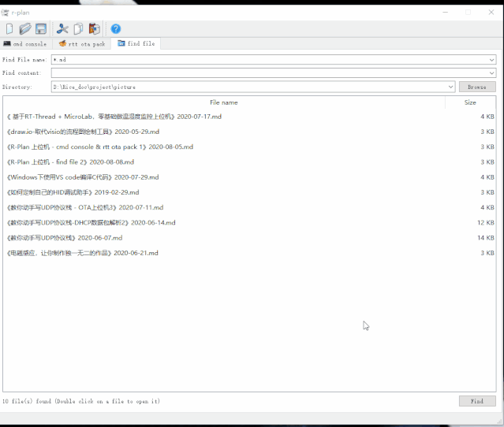Switch to the cmd console tab
The image size is (504, 427).
[24, 43]
